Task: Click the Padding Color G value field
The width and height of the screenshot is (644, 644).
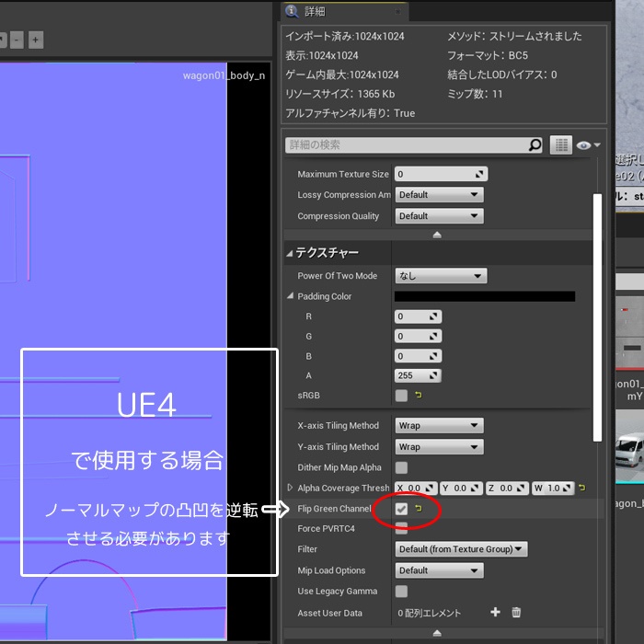Action: pos(418,337)
